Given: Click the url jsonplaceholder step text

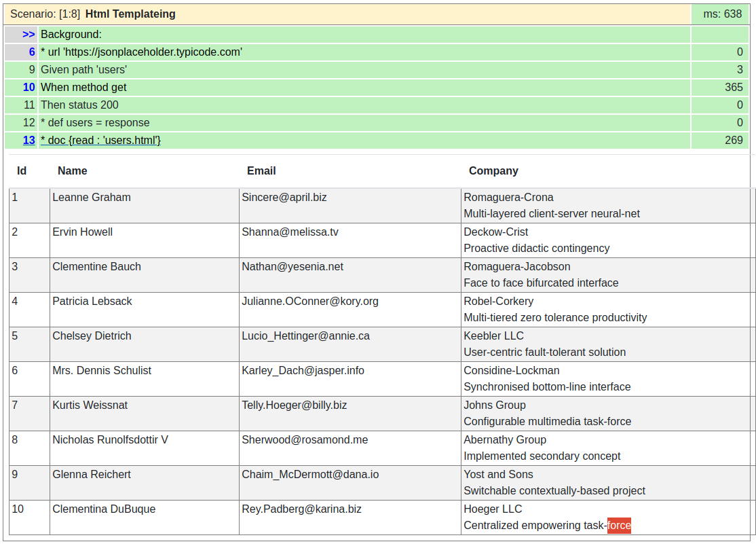Looking at the screenshot, I should (x=141, y=52).
